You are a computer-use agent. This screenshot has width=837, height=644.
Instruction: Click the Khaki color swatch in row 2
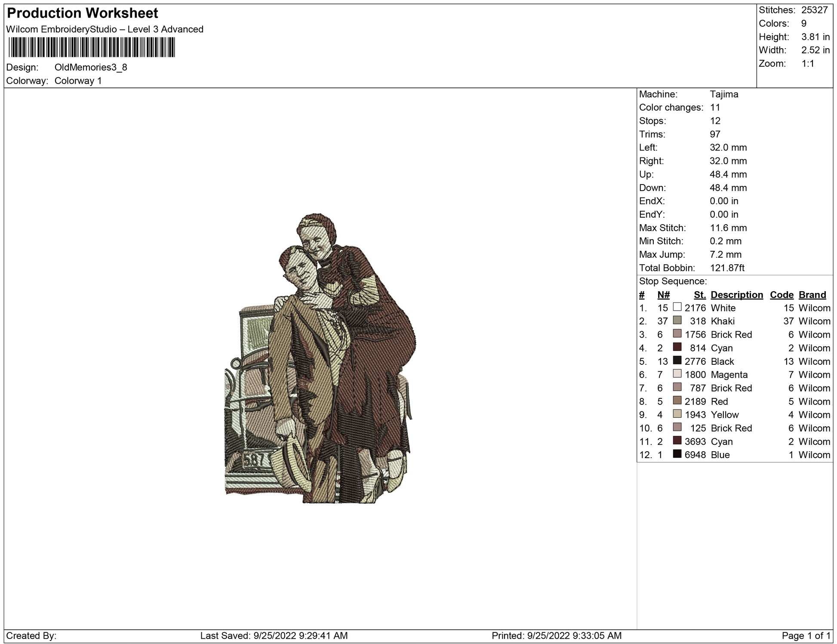pos(677,320)
